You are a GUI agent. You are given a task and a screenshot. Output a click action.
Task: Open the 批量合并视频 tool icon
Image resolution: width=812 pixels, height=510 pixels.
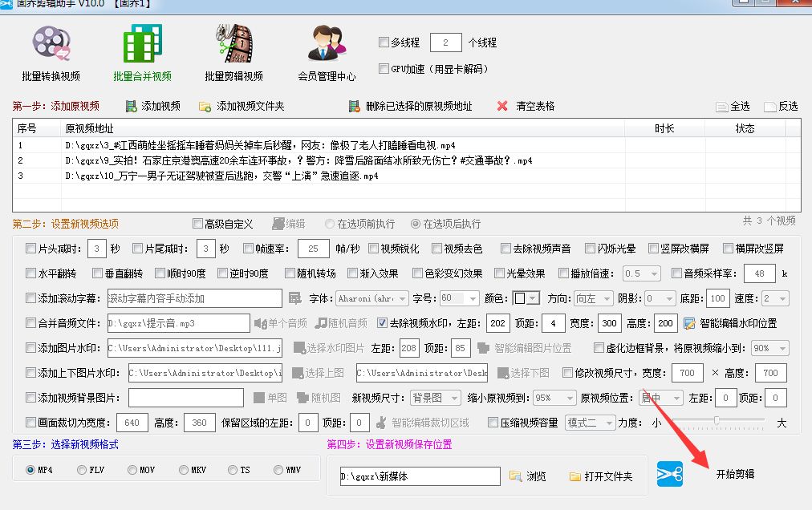[142, 43]
